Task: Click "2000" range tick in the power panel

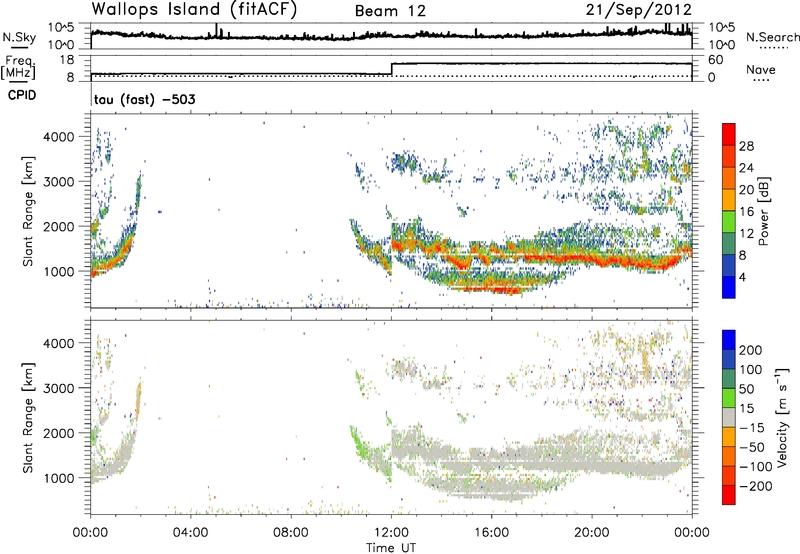Action: coord(58,226)
